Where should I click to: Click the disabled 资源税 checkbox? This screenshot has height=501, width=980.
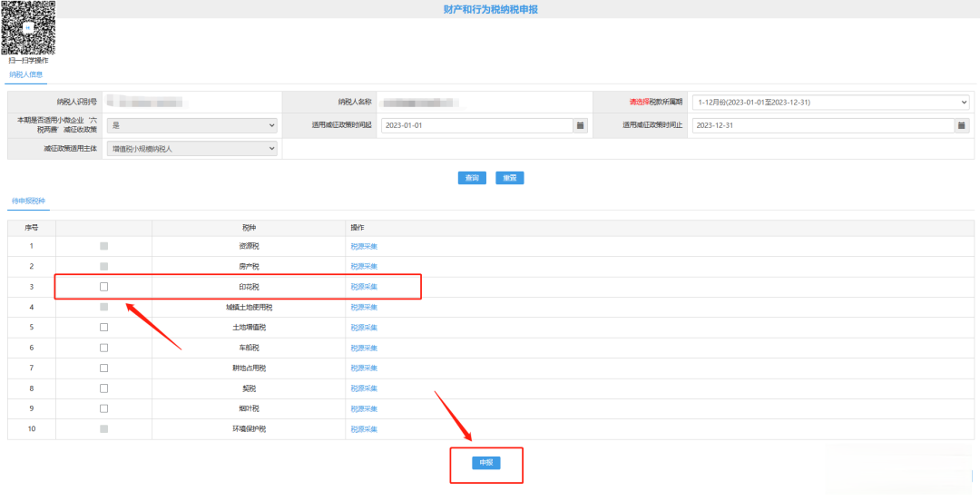(x=103, y=247)
